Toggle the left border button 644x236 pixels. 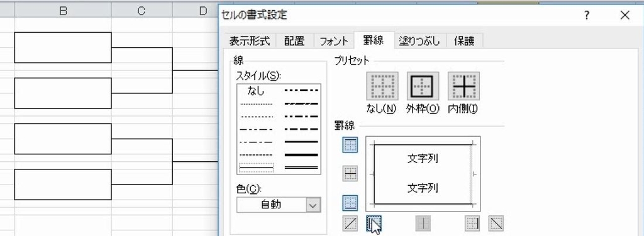point(374,223)
